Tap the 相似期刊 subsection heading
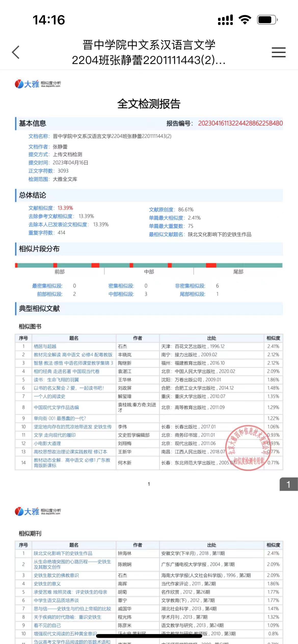Image resolution: width=298 pixels, height=644 pixels. click(30, 534)
